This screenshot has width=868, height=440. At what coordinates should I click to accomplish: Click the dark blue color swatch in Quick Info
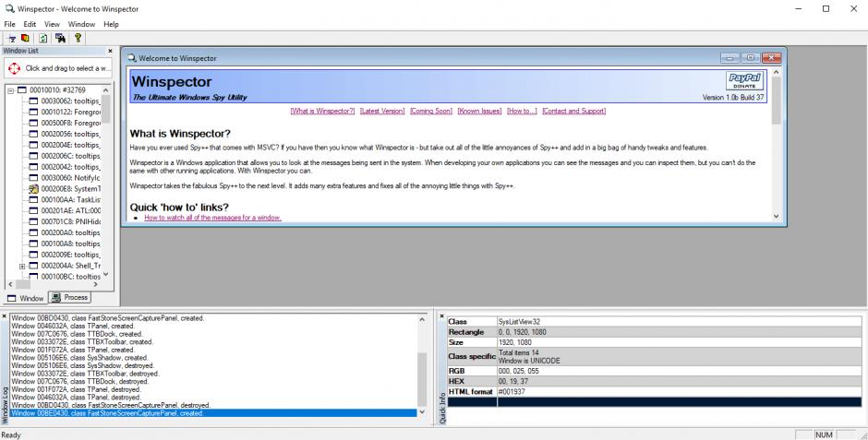[x=655, y=402]
